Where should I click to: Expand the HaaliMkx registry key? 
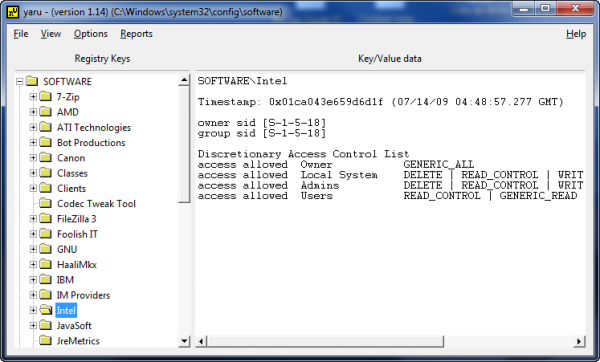33,264
